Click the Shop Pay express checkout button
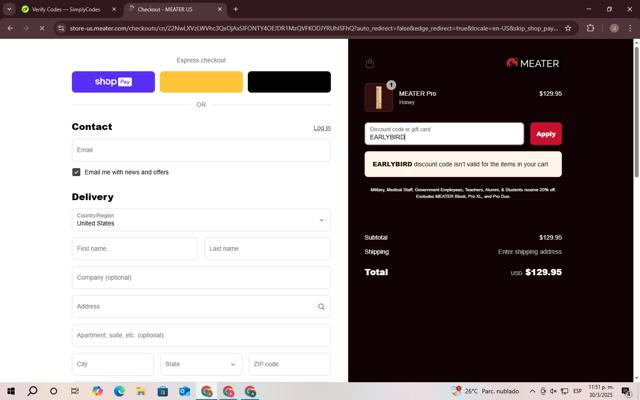Viewport: 640px width, 400px height. (113, 82)
